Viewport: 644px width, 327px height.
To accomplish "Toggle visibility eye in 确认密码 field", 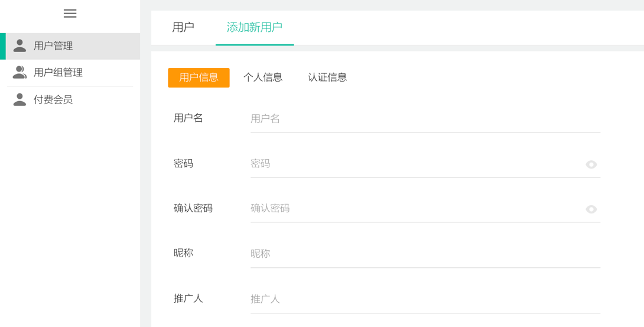I will point(591,209).
